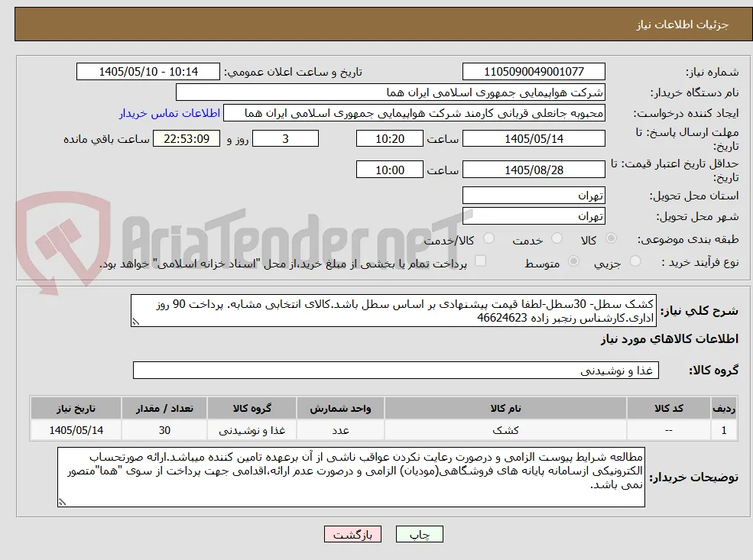Click the ردیف column header
The height and width of the screenshot is (560, 753).
click(724, 409)
